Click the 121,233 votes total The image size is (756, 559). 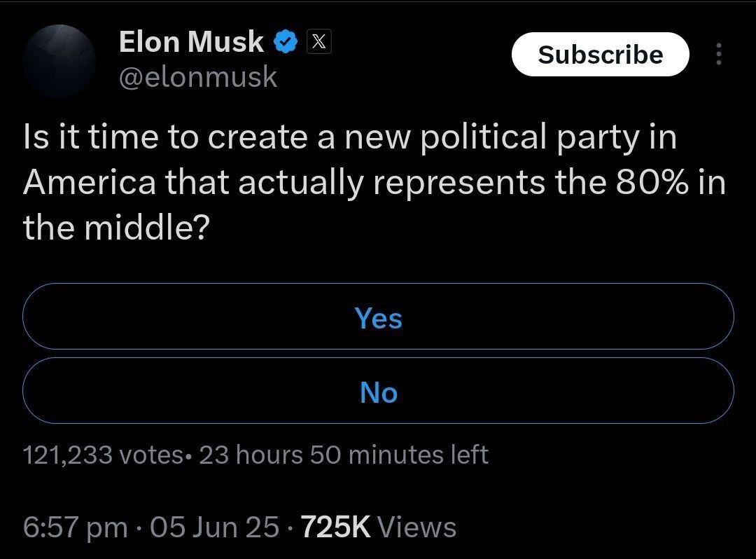coord(103,455)
